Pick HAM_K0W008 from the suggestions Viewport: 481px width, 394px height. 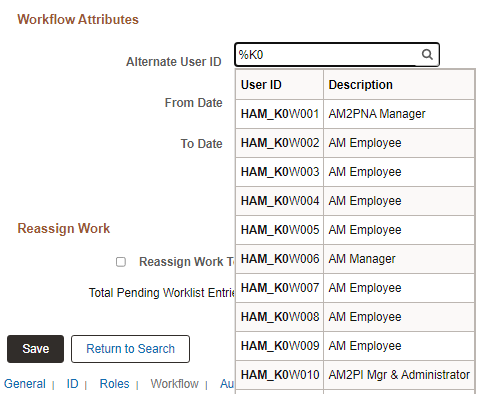click(x=355, y=317)
